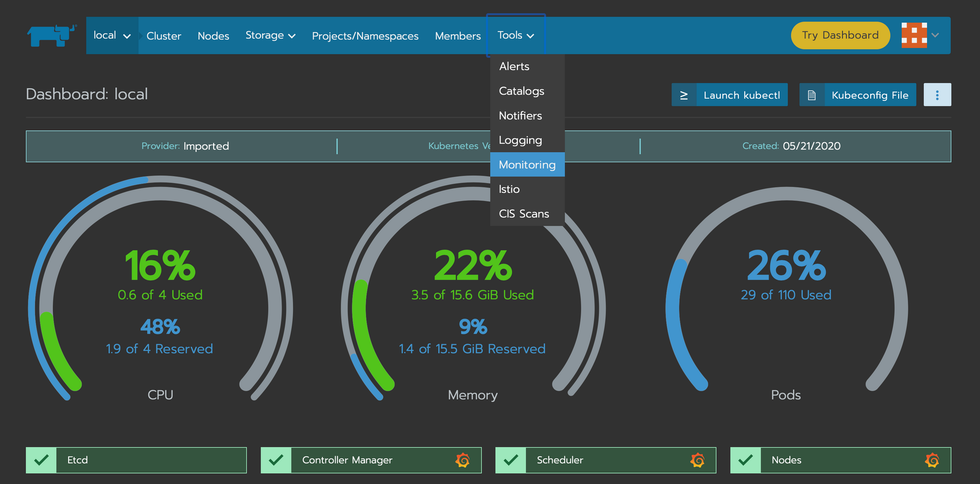Click the 3.5 of 15.6 GiB Used text

[472, 295]
